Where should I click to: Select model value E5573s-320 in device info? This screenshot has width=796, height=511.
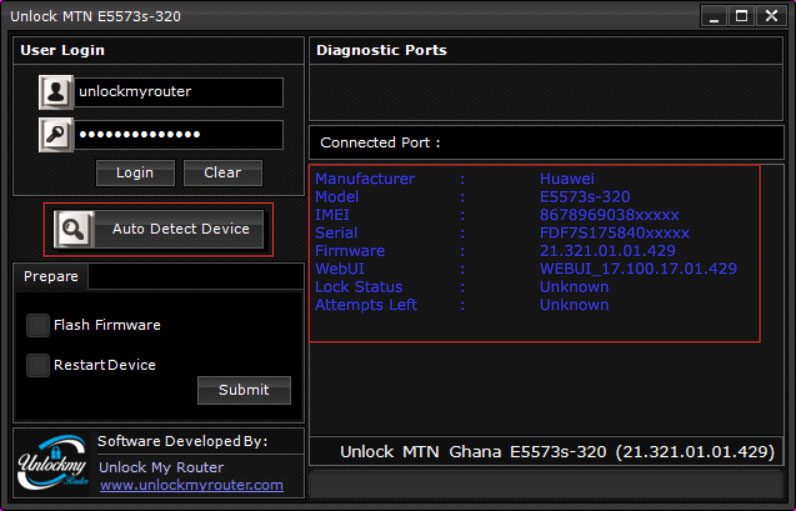click(585, 197)
